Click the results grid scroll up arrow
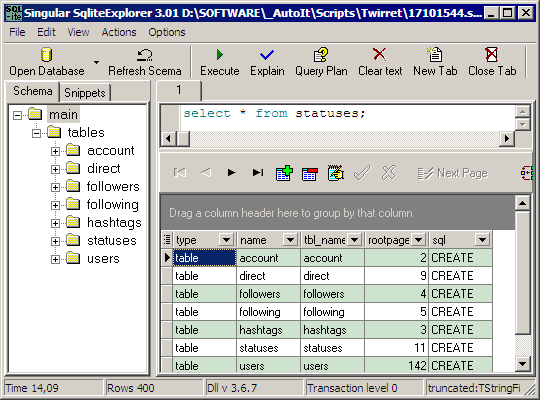Image resolution: width=540 pixels, height=400 pixels. [522, 203]
